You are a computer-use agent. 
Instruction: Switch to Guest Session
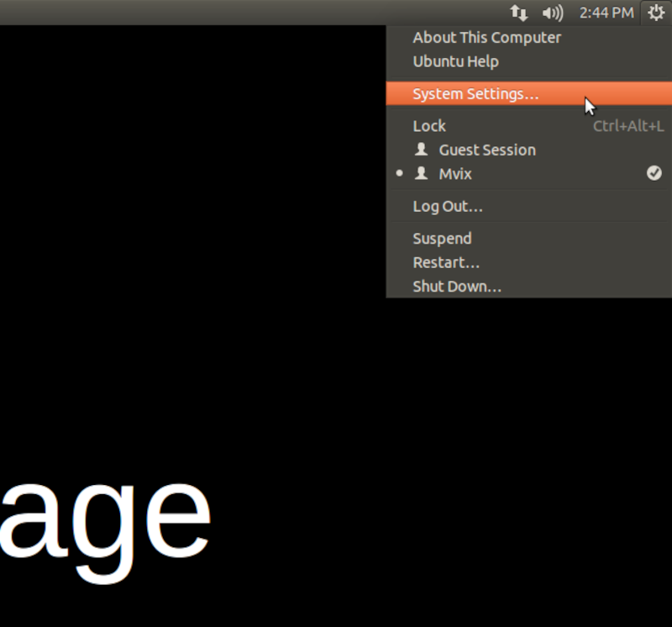coord(529,150)
